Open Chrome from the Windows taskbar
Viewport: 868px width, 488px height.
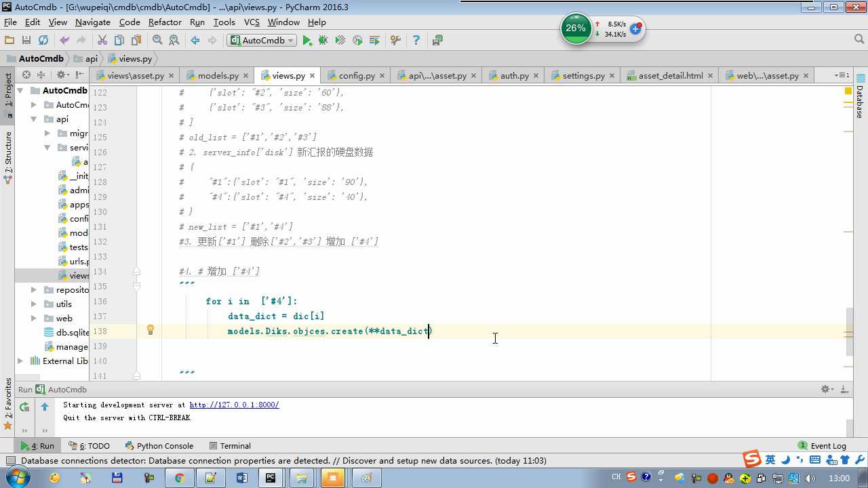[x=180, y=478]
